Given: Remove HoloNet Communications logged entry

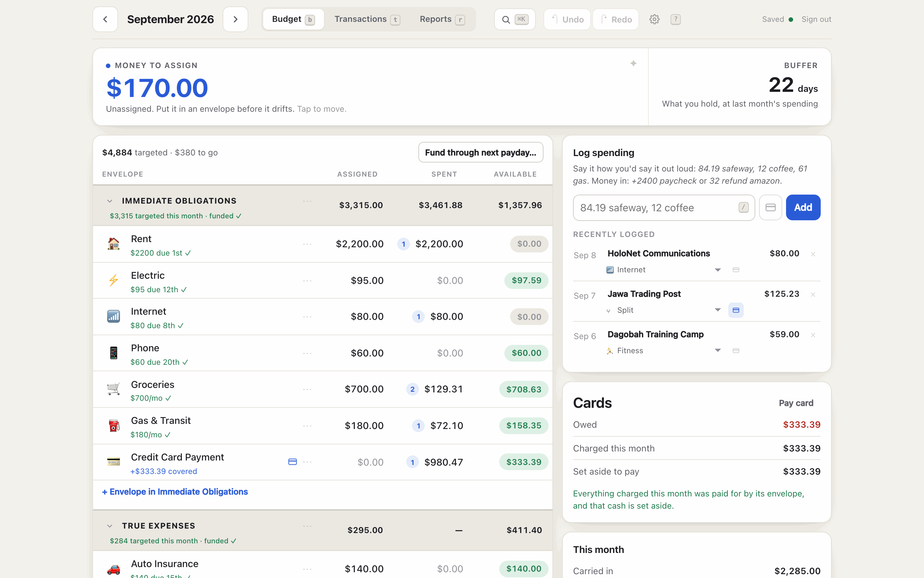Looking at the screenshot, I should click(x=813, y=254).
